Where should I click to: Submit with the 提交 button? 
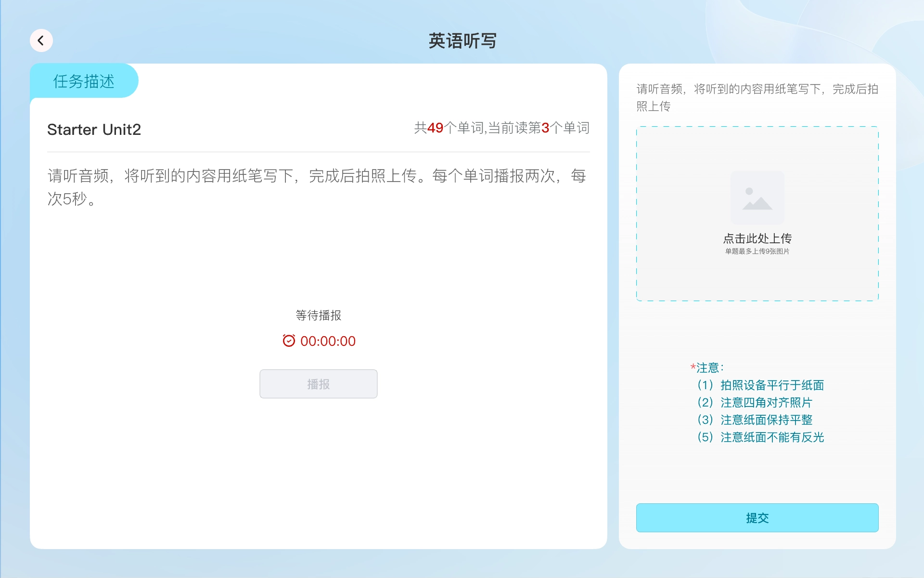[757, 518]
